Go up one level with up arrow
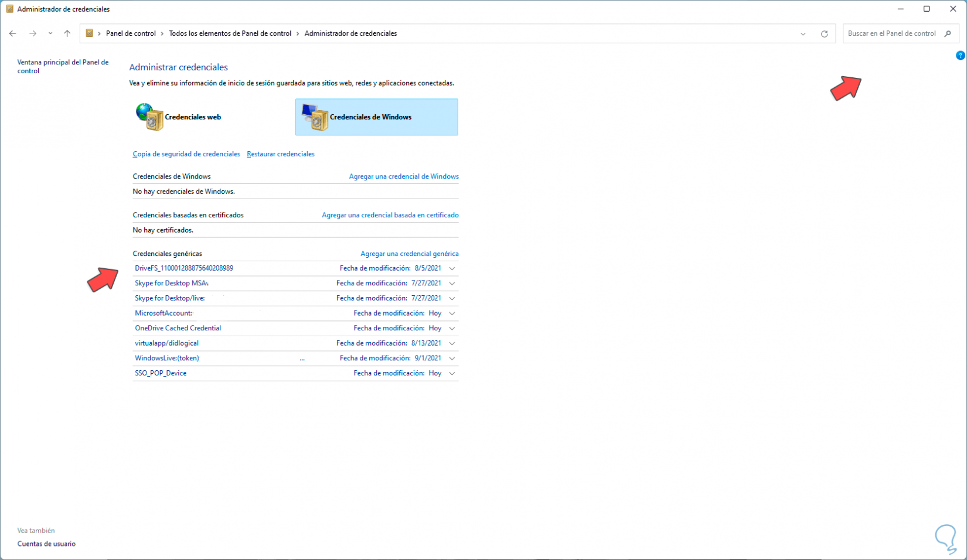Image resolution: width=967 pixels, height=560 pixels. 67,33
